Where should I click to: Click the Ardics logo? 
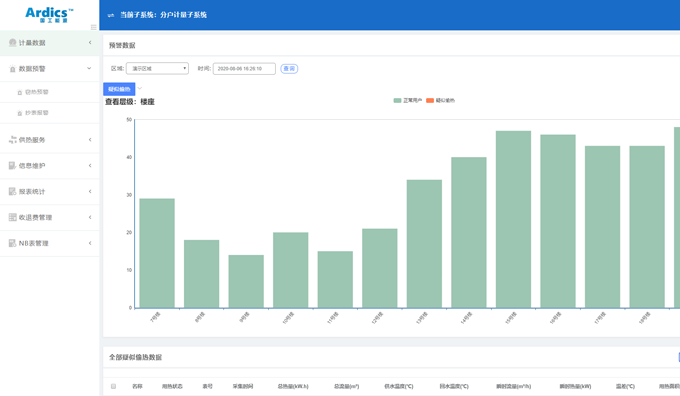[x=49, y=15]
